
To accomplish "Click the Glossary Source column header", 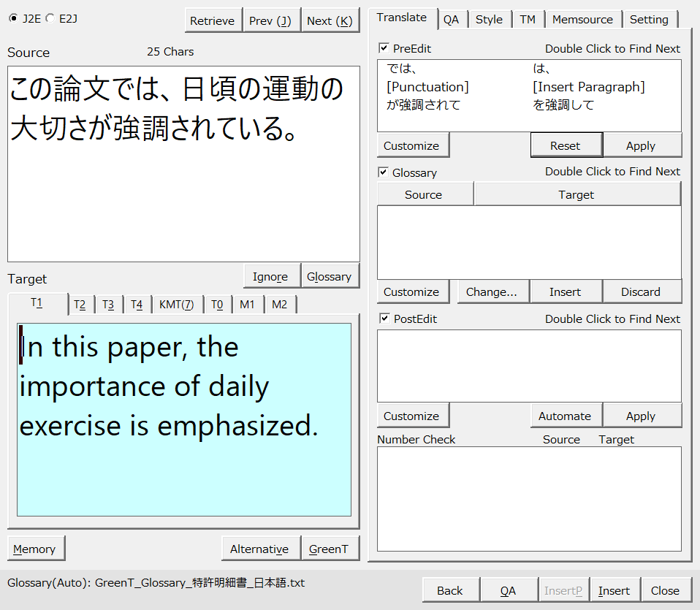I will coord(424,194).
